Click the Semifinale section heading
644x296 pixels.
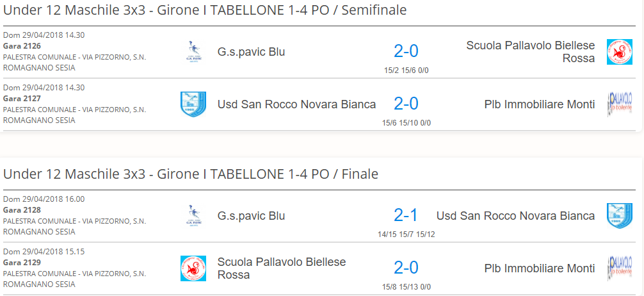205,10
